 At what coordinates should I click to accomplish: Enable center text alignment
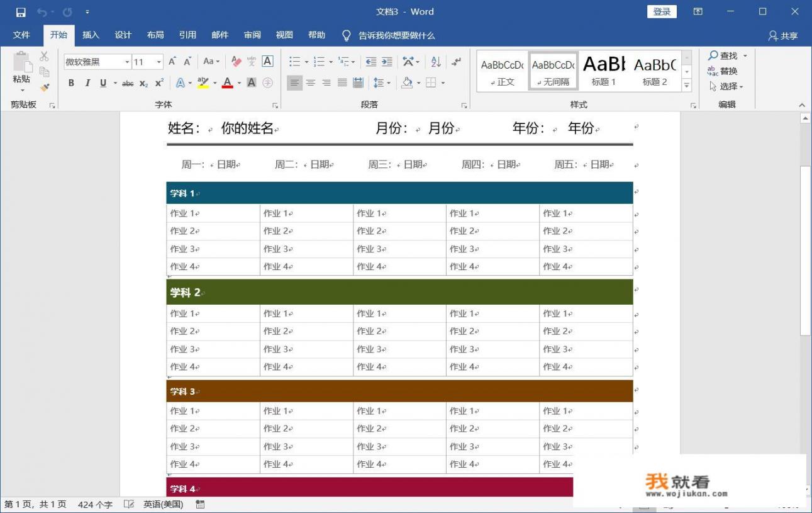click(x=311, y=82)
